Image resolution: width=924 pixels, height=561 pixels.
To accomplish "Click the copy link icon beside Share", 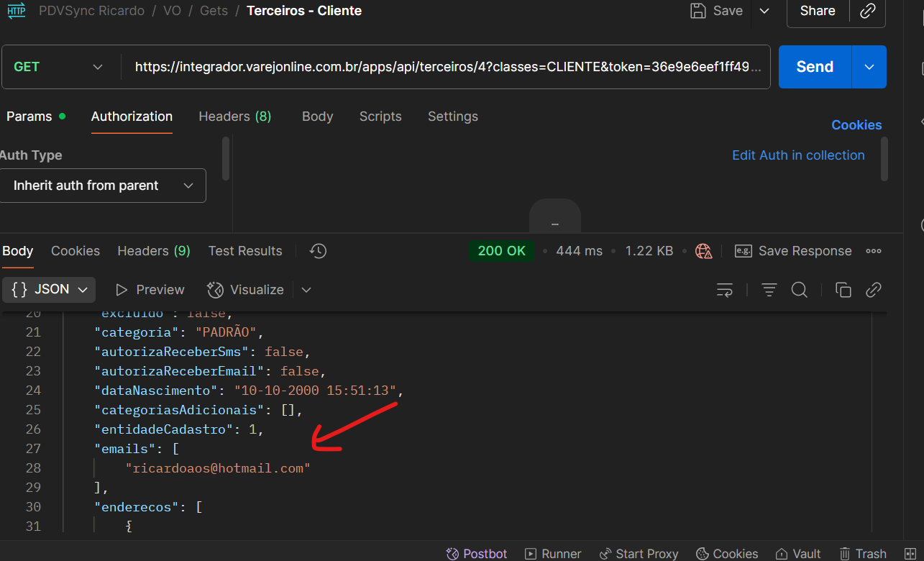I will coord(868,11).
